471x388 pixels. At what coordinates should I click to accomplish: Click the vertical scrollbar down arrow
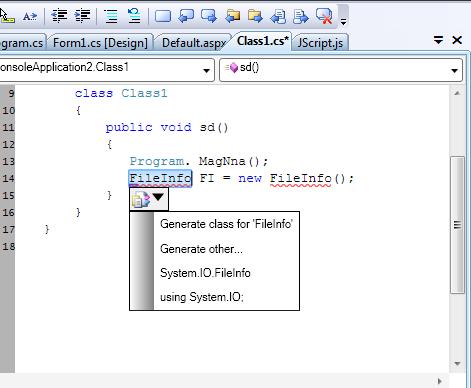coord(457,364)
